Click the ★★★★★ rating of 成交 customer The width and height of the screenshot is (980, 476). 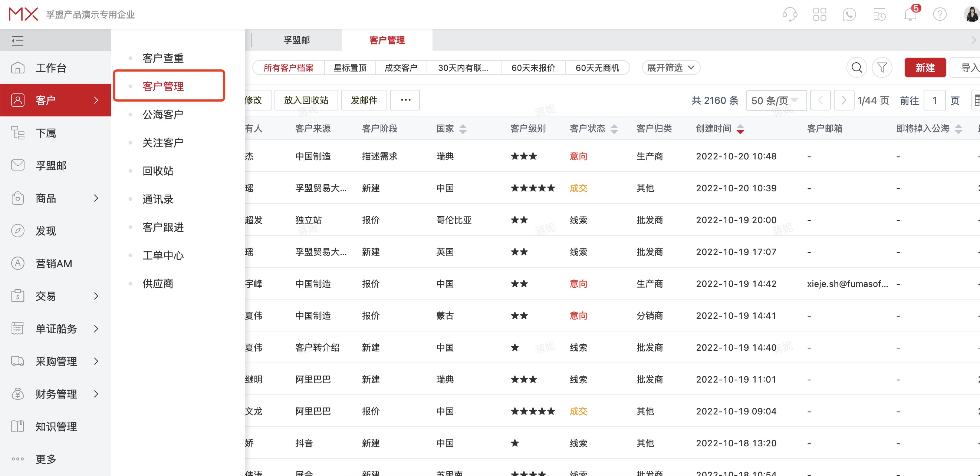coord(533,188)
